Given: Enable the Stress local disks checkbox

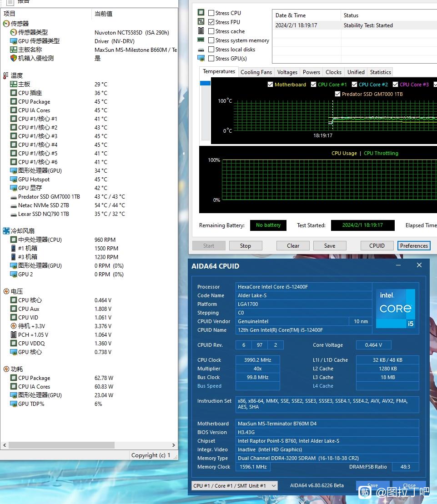Looking at the screenshot, I should (x=211, y=49).
